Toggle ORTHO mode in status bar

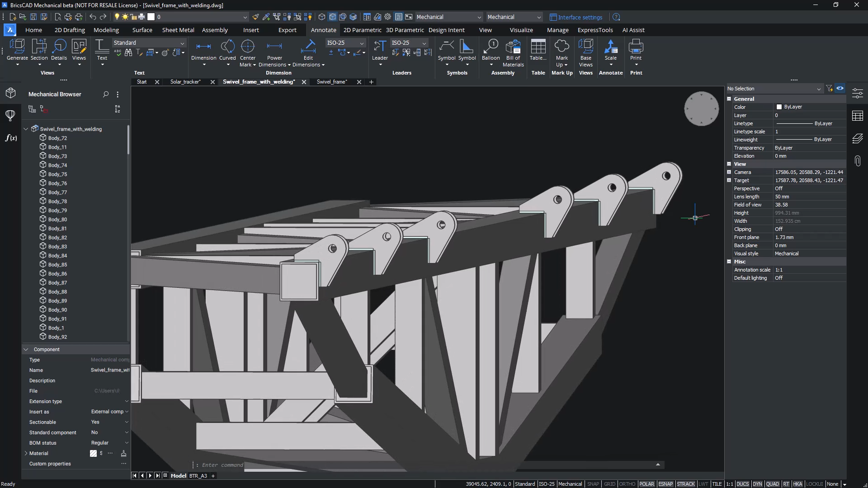click(627, 484)
